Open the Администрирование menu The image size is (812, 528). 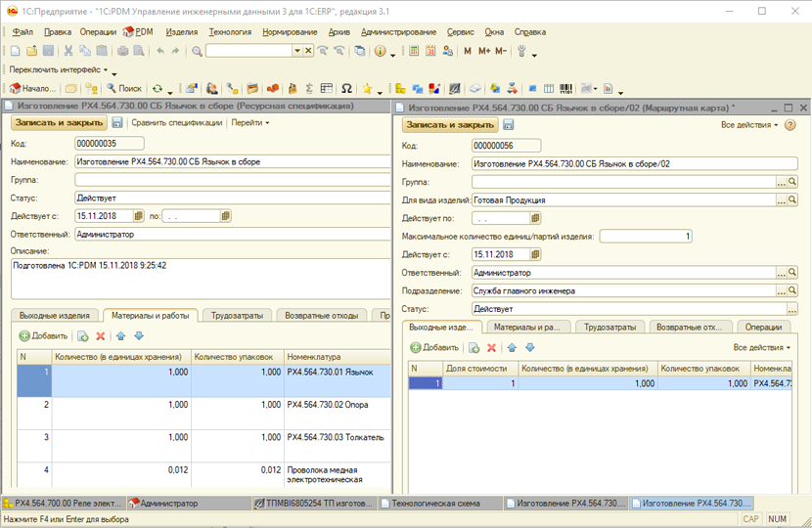(x=399, y=32)
